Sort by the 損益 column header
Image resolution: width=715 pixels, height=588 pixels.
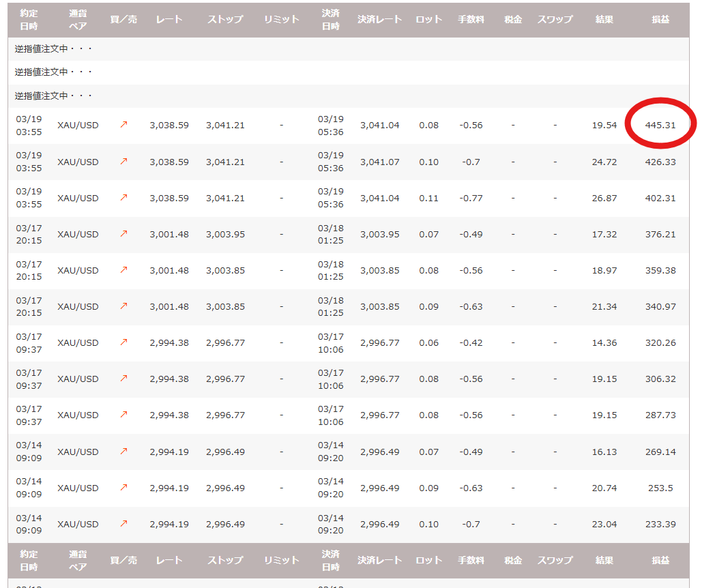click(659, 20)
